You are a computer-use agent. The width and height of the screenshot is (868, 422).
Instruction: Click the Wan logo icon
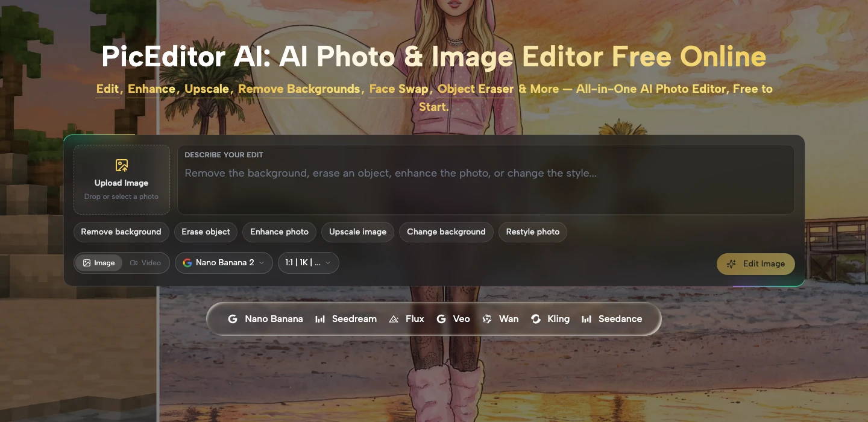[x=487, y=319]
